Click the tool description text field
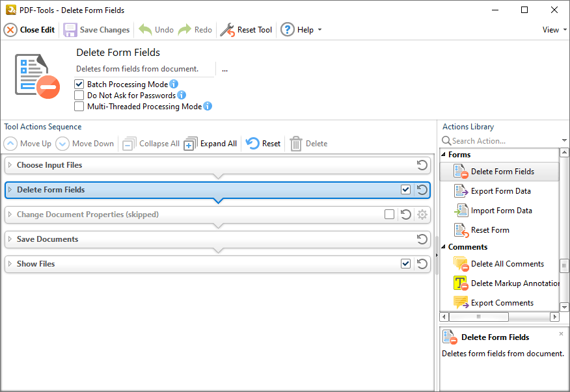This screenshot has height=392, width=570. pos(145,69)
